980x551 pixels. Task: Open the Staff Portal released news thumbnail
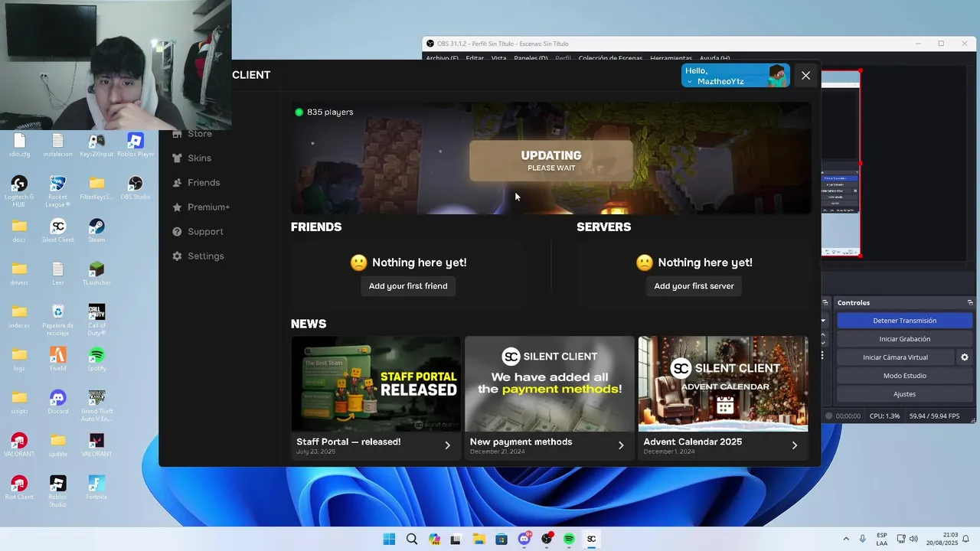coord(376,384)
